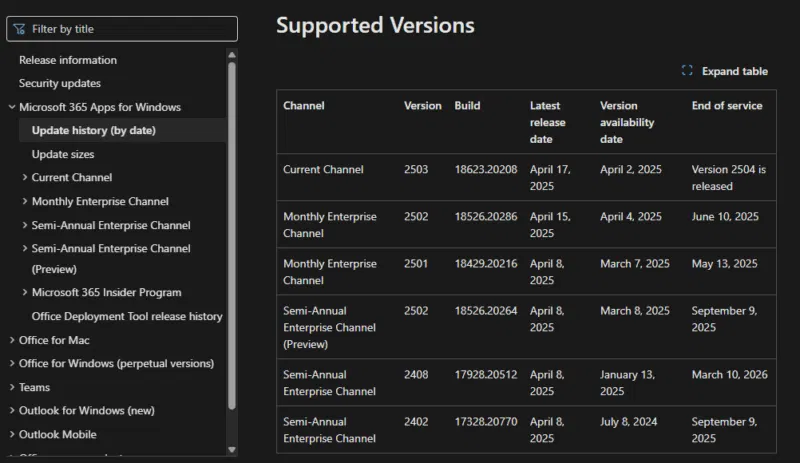Open the Release information page
The image size is (800, 463).
point(68,60)
